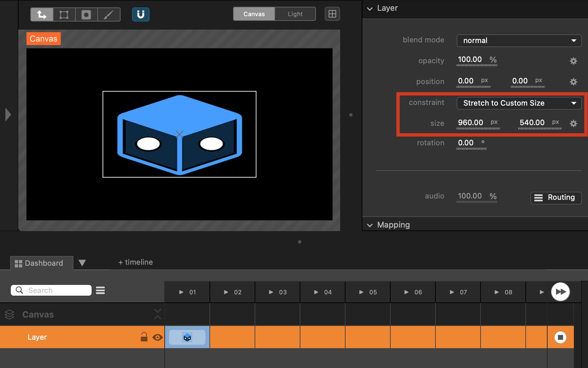
Task: Toggle the magnet snapping button
Action: 140,14
